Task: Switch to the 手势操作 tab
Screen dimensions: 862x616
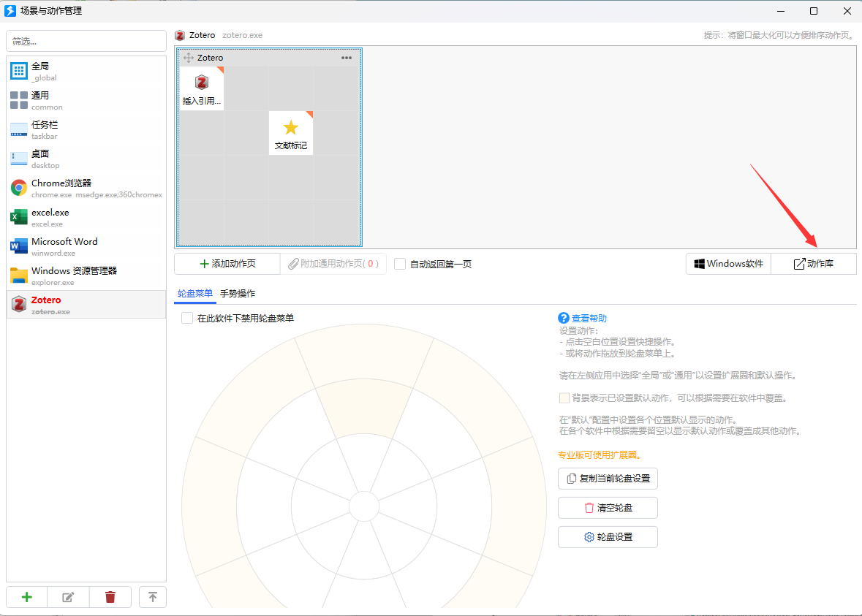Action: [238, 294]
